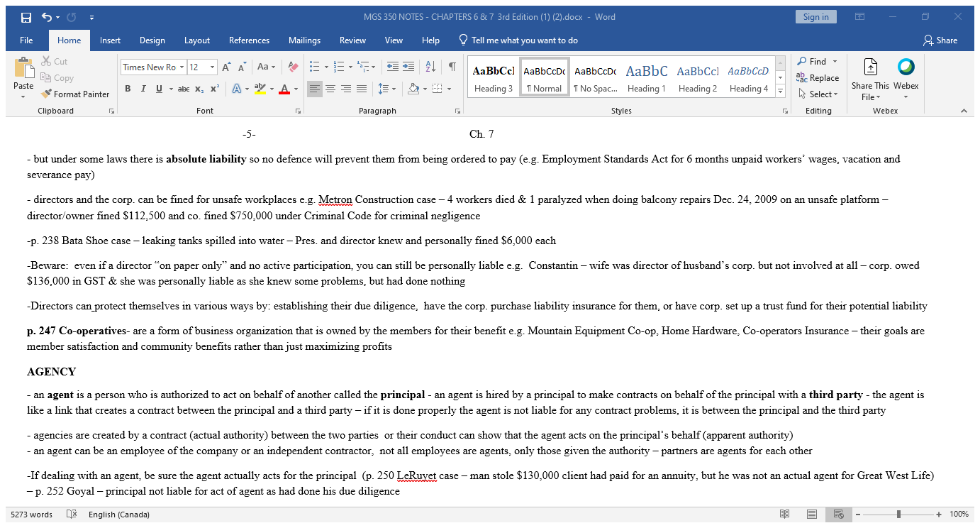Screen dimensions: 980x528
Task: Toggle Bold formatting
Action: pos(128,89)
